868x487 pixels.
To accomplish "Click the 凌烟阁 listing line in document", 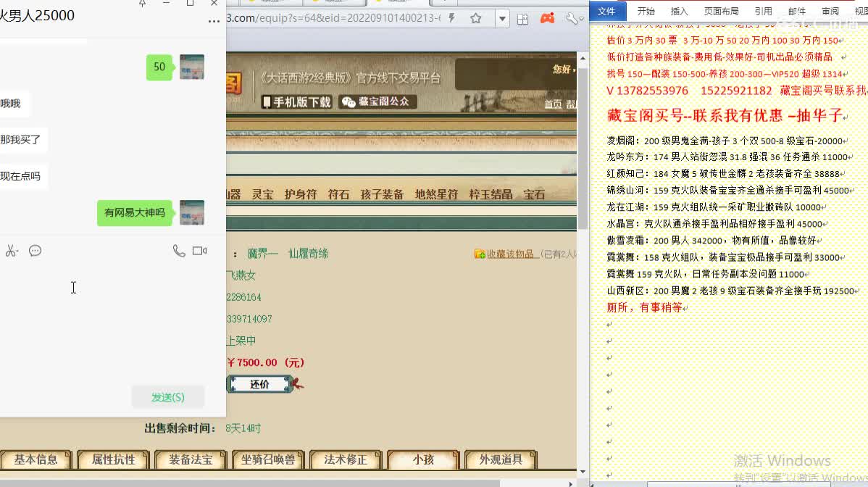I will tap(725, 141).
